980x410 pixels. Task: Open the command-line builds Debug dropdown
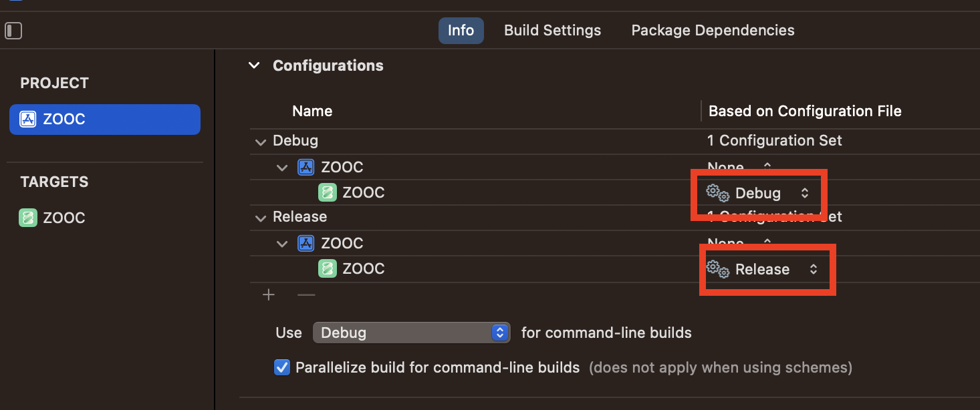tap(411, 333)
